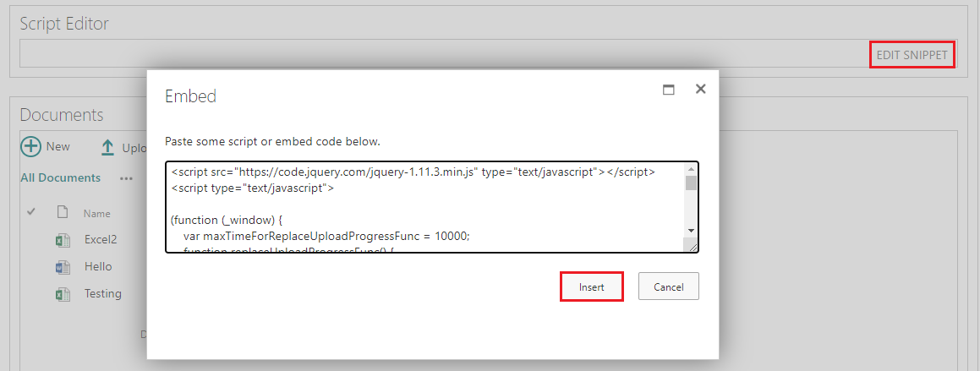Screen dimensions: 980x371
Task: Click the Upload arrow icon
Action: point(108,147)
